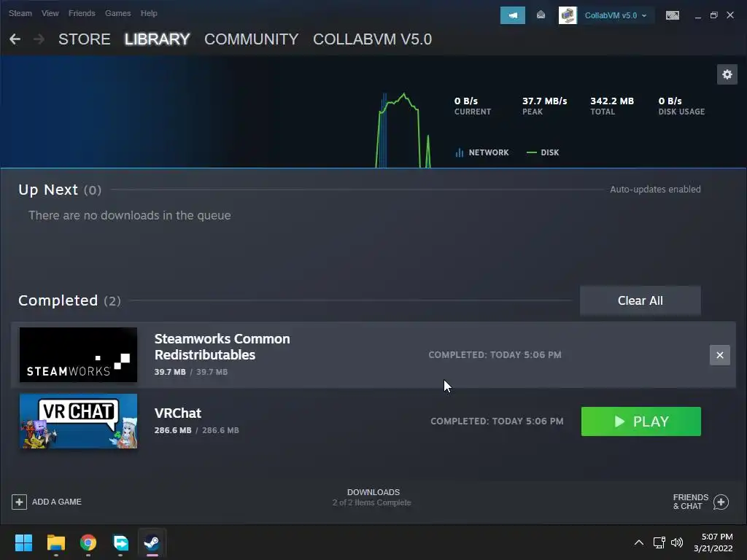Click the network tray icon
The height and width of the screenshot is (560, 747).
[x=659, y=542]
